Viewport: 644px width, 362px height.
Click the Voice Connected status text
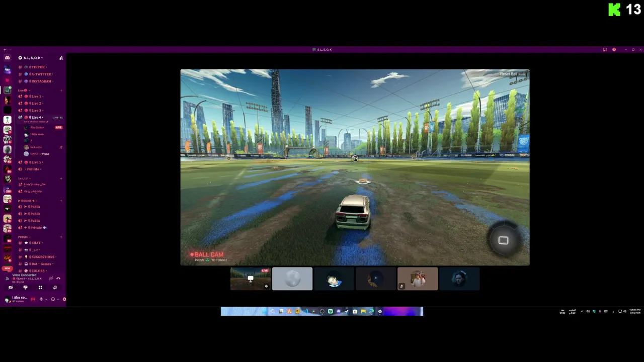click(24, 275)
